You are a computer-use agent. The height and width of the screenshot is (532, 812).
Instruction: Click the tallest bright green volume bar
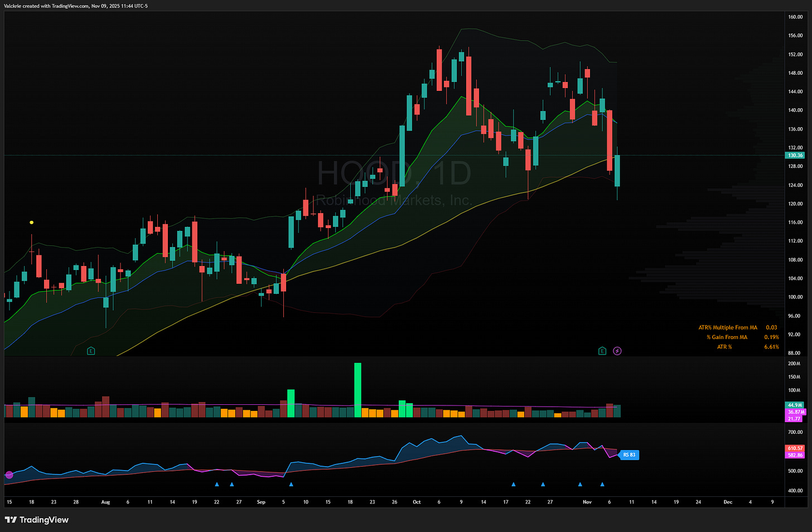(x=357, y=390)
